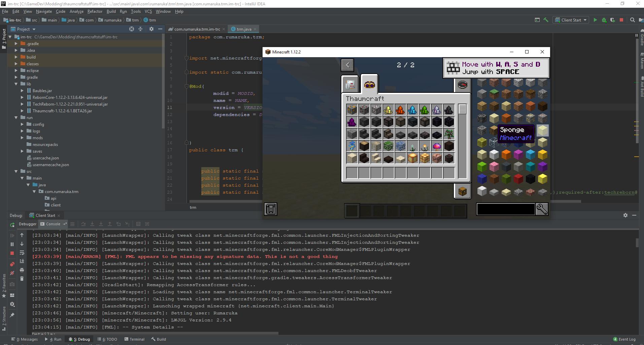Viewport: 644px width, 345px height.
Task: Toggle Ant Build side tool window
Action: pos(642,87)
